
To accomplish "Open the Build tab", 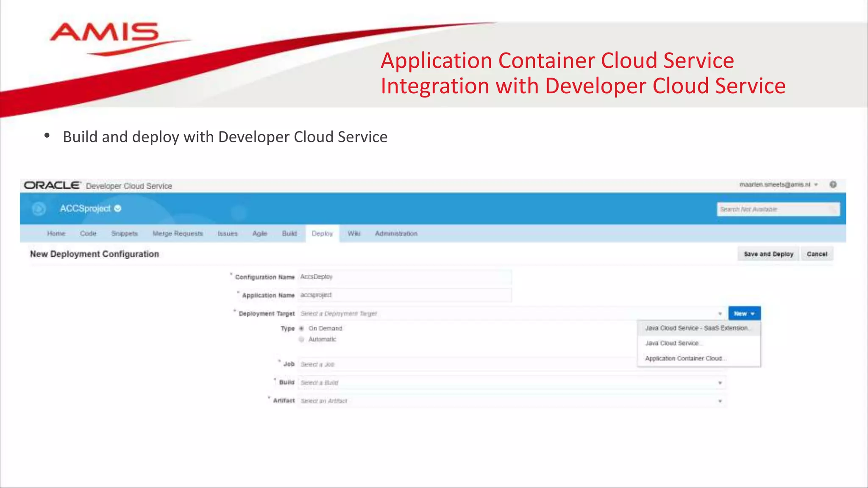I will click(x=289, y=233).
